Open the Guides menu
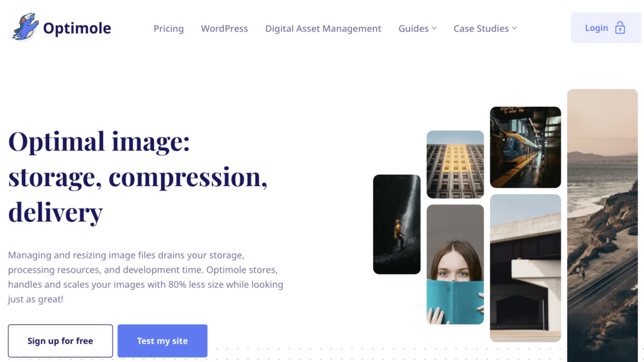 (x=418, y=28)
